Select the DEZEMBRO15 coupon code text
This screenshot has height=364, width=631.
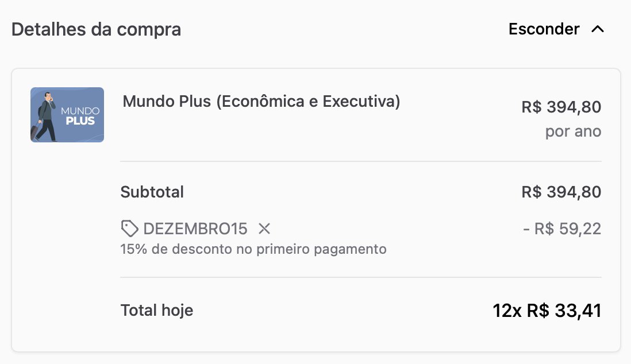point(195,229)
